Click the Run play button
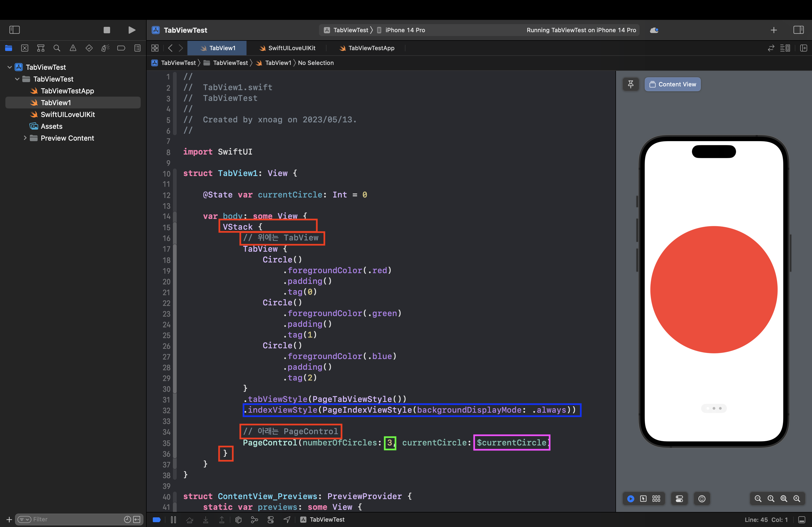This screenshot has height=527, width=812. 132,30
